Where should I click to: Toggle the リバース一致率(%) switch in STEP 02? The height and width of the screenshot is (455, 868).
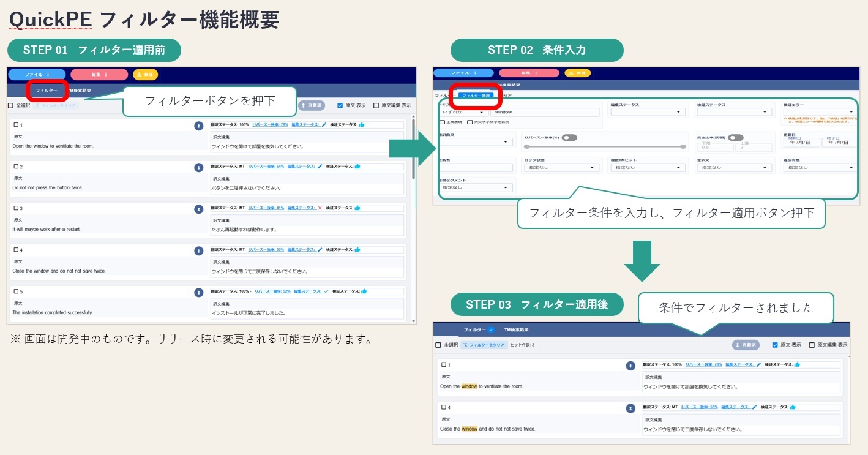coord(570,138)
